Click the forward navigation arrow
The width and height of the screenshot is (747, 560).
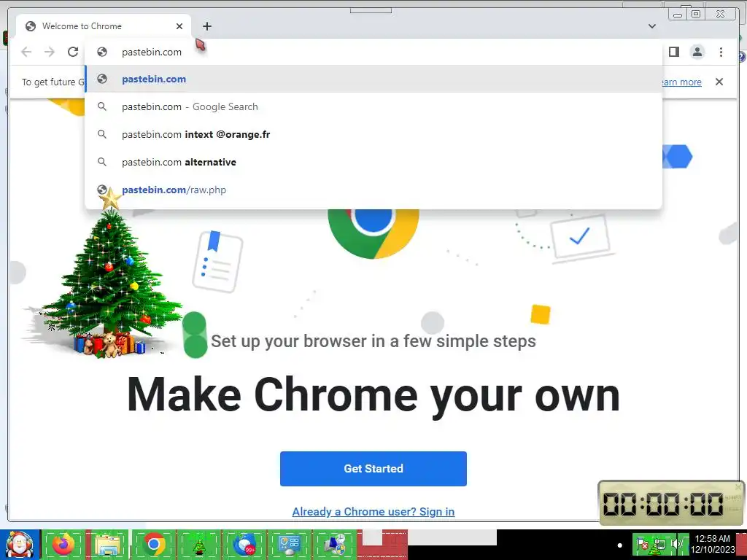tap(50, 52)
